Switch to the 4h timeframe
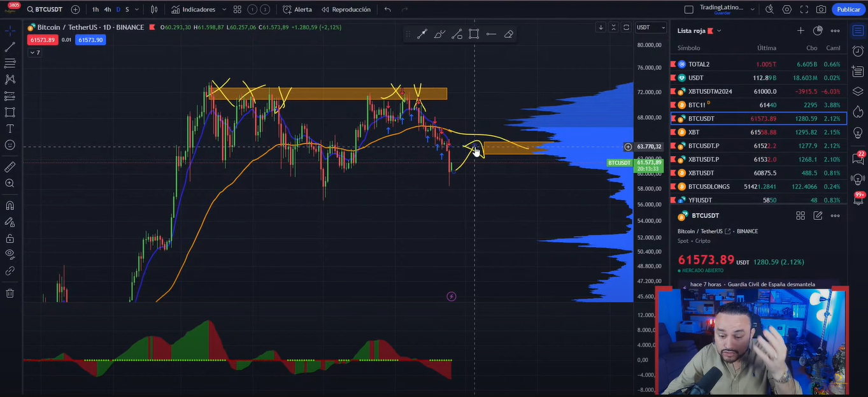Screen dimensions: 868x397 coord(108,10)
